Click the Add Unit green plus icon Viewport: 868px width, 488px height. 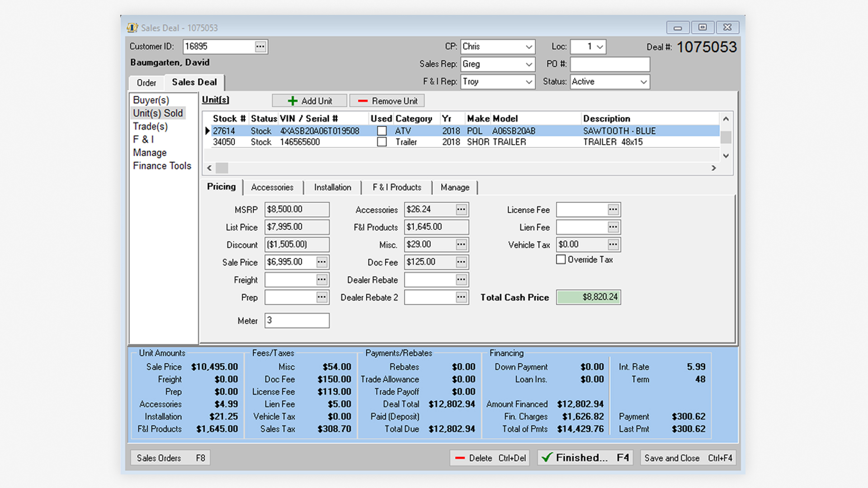pos(292,100)
